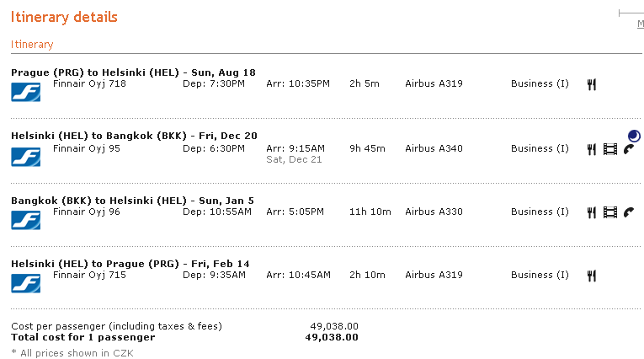Click the meal icon for Finnair flight 715
The image size is (644, 359).
pyautogui.click(x=592, y=276)
